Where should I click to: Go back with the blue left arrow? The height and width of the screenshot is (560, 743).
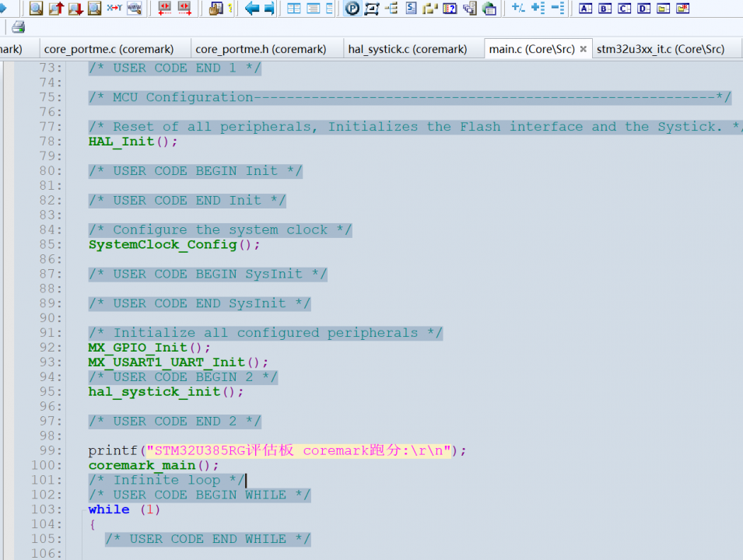point(251,8)
